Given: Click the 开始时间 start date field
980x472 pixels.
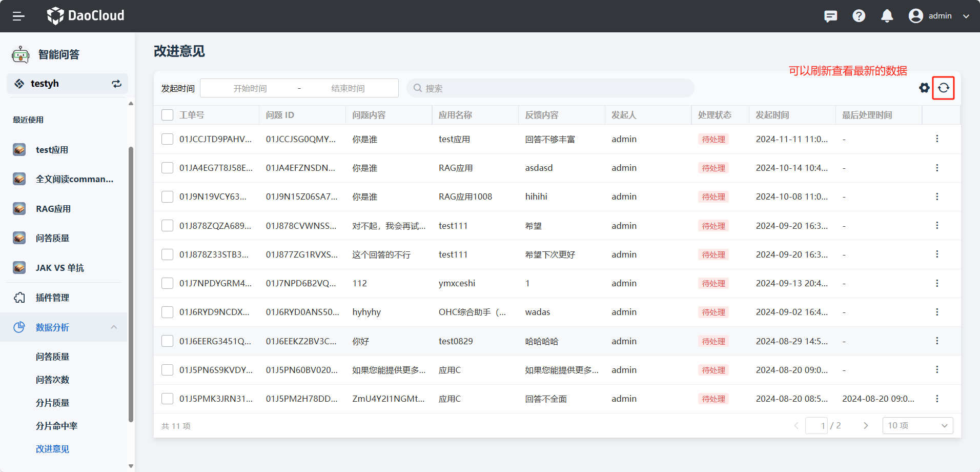Looking at the screenshot, I should click(x=250, y=88).
